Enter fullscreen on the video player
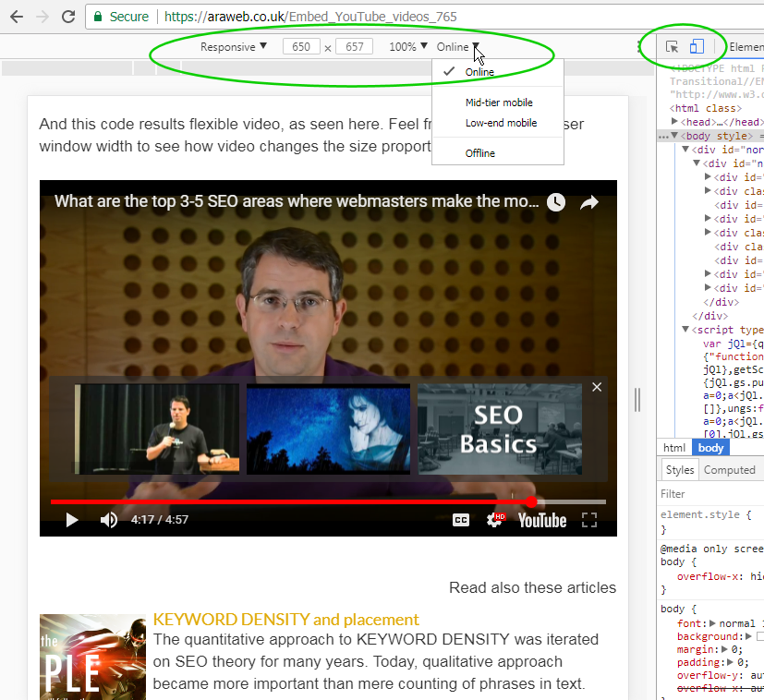 [x=588, y=520]
